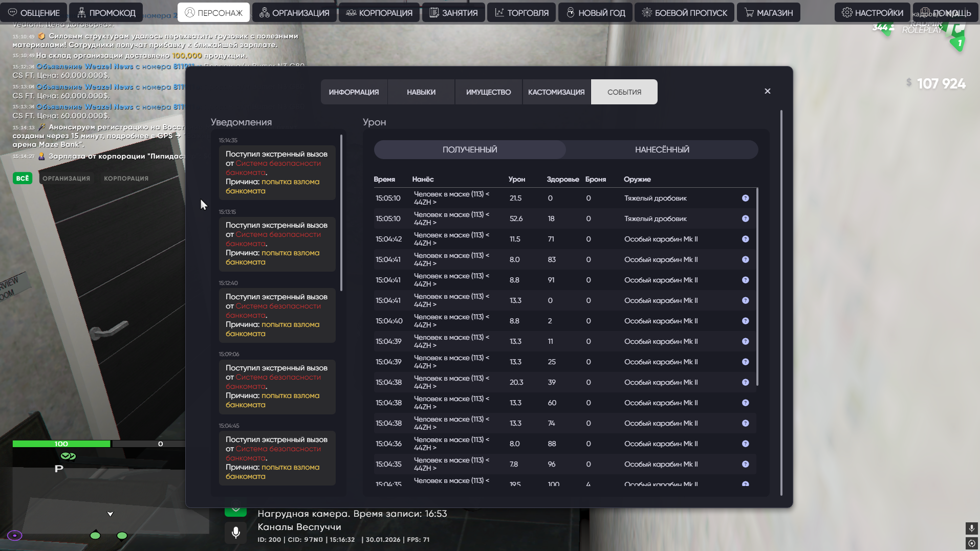Open the Имущество tab

(488, 92)
